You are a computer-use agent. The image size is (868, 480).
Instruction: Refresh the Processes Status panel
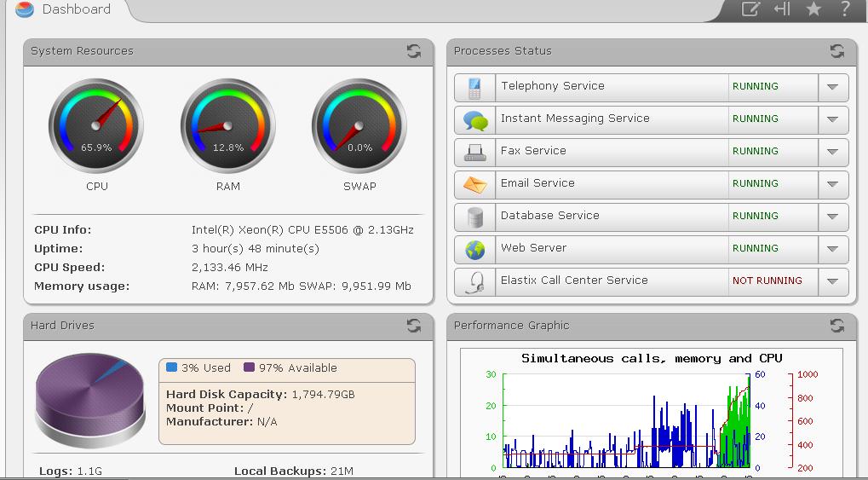click(836, 51)
